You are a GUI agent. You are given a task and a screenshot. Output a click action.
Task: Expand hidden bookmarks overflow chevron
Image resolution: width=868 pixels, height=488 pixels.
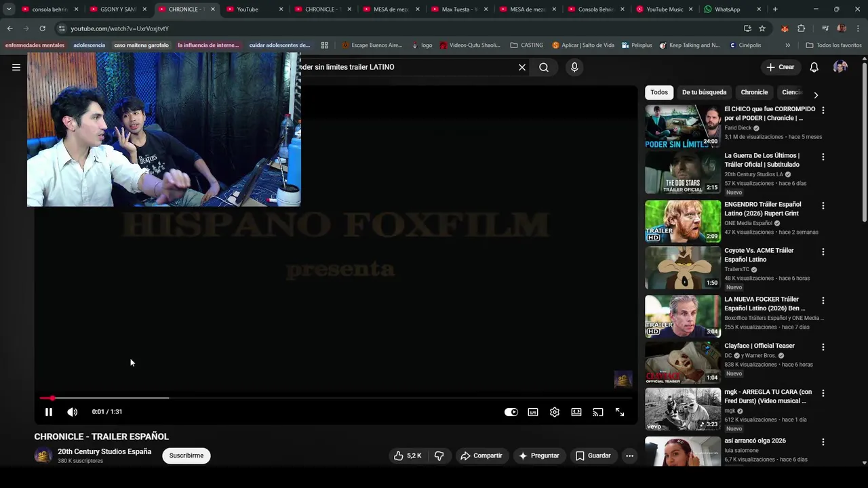(787, 45)
